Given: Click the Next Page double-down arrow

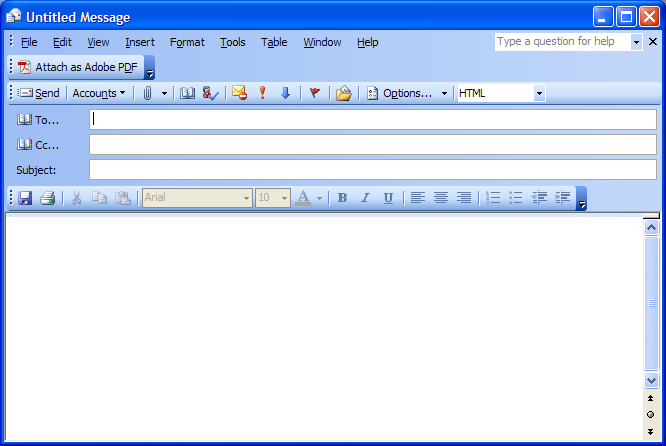Looking at the screenshot, I should (651, 432).
